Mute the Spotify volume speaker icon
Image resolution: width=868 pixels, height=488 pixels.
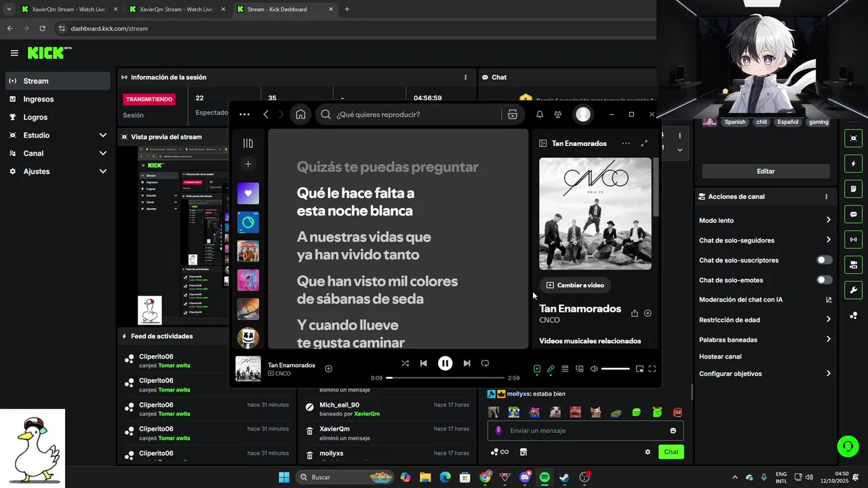pyautogui.click(x=594, y=369)
